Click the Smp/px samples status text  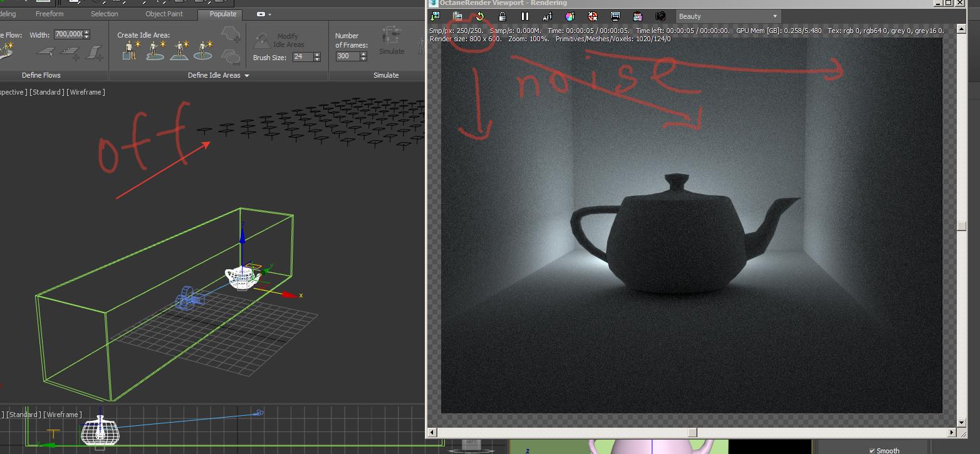click(x=456, y=31)
